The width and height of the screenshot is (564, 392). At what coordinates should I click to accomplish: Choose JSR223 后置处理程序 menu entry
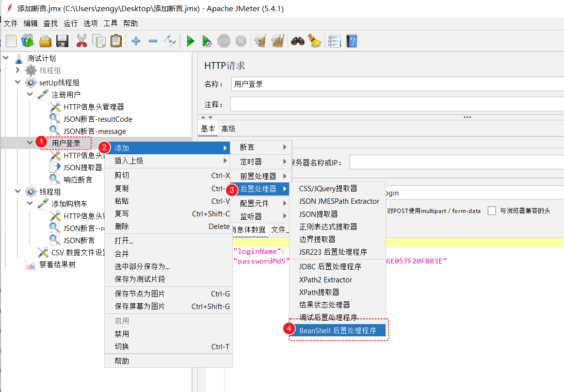point(338,252)
